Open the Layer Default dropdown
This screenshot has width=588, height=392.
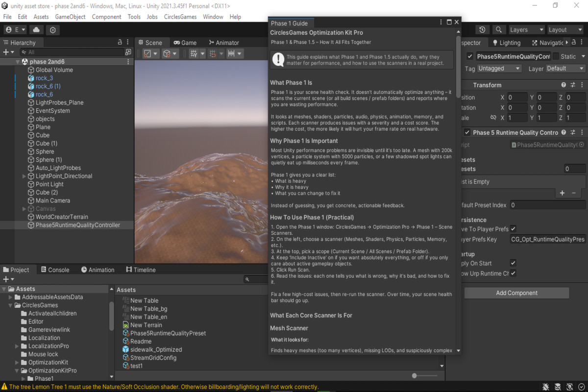pyautogui.click(x=565, y=69)
